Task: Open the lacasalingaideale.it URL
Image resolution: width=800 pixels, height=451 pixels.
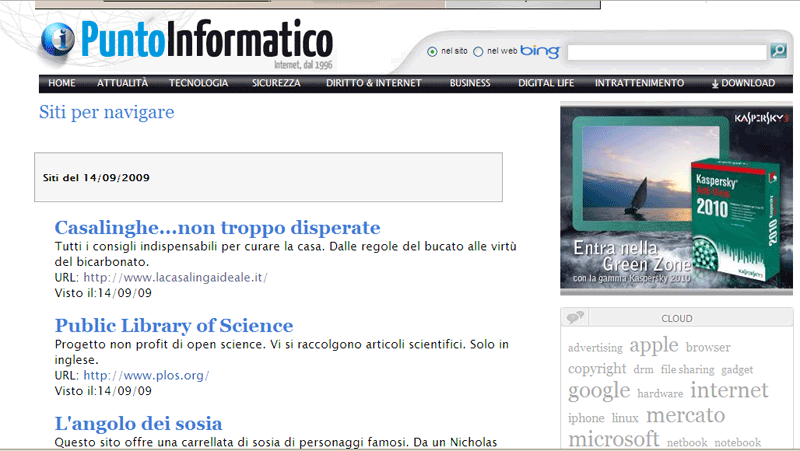Action: pyautogui.click(x=175, y=278)
